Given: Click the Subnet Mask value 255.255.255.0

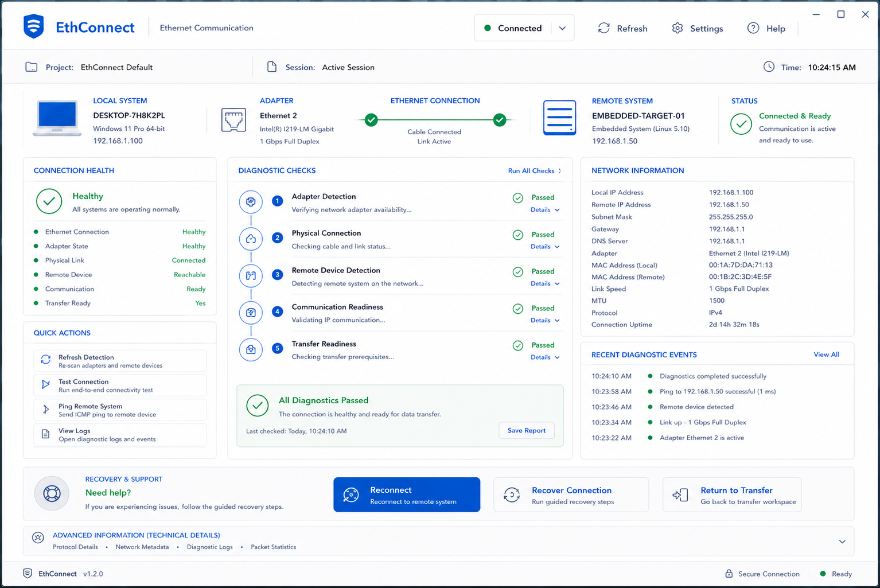Looking at the screenshot, I should point(731,217).
